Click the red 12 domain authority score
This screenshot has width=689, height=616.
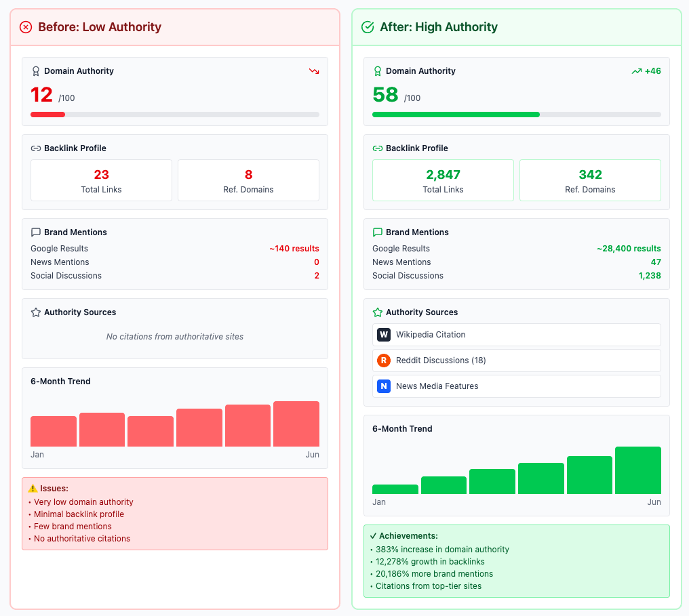coord(42,95)
